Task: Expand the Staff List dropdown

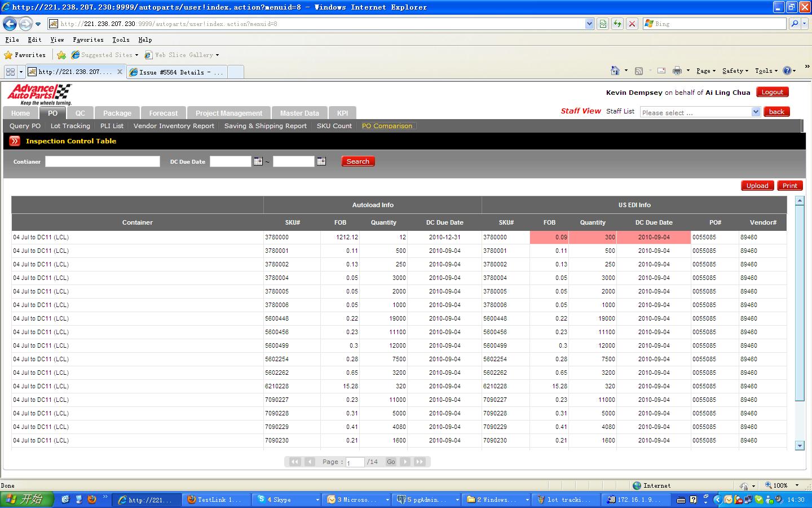Action: pyautogui.click(x=756, y=112)
